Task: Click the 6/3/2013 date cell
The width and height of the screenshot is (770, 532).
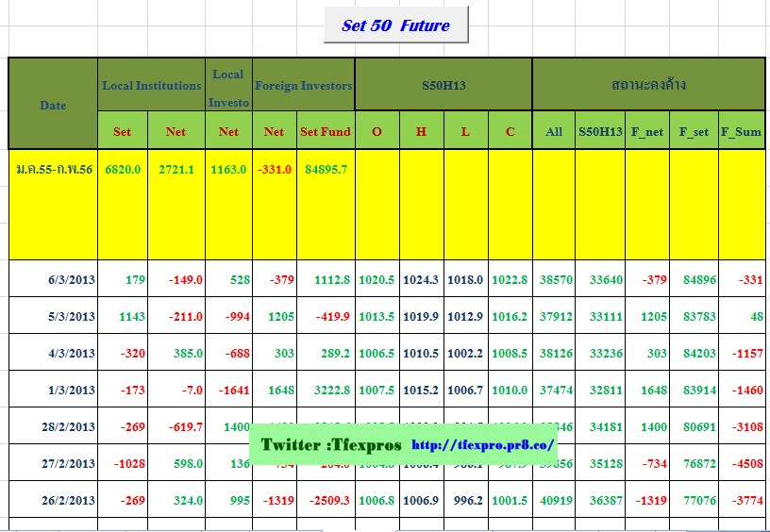Action: click(72, 279)
